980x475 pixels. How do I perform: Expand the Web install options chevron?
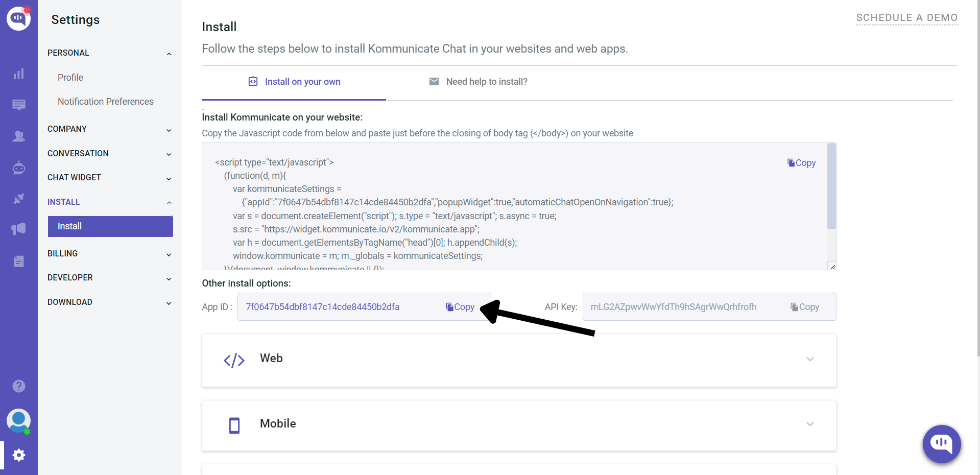pos(810,359)
